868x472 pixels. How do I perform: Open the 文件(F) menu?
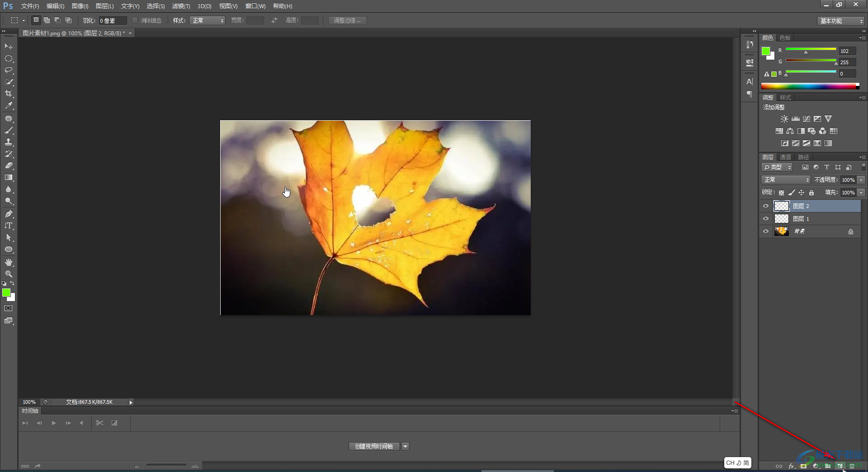click(x=30, y=6)
